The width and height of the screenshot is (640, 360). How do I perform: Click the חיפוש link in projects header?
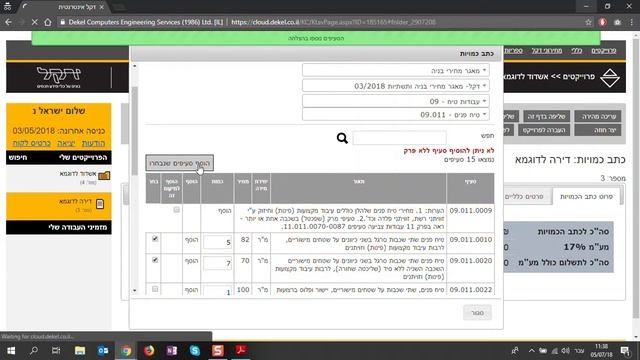(18, 158)
